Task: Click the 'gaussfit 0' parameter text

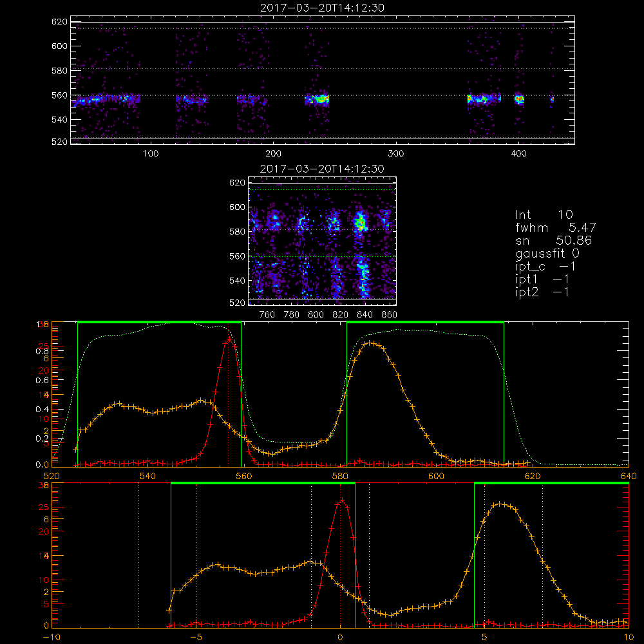Action: coord(547,253)
